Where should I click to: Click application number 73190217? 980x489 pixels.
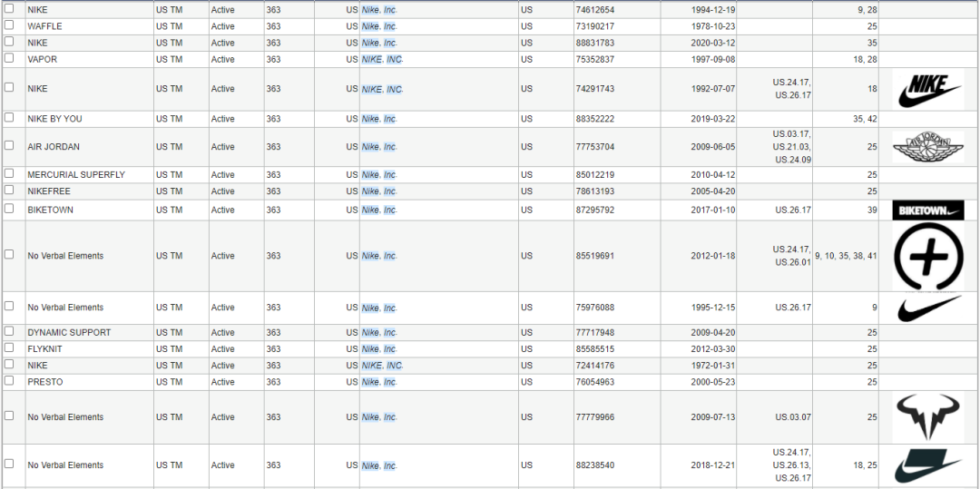[594, 26]
